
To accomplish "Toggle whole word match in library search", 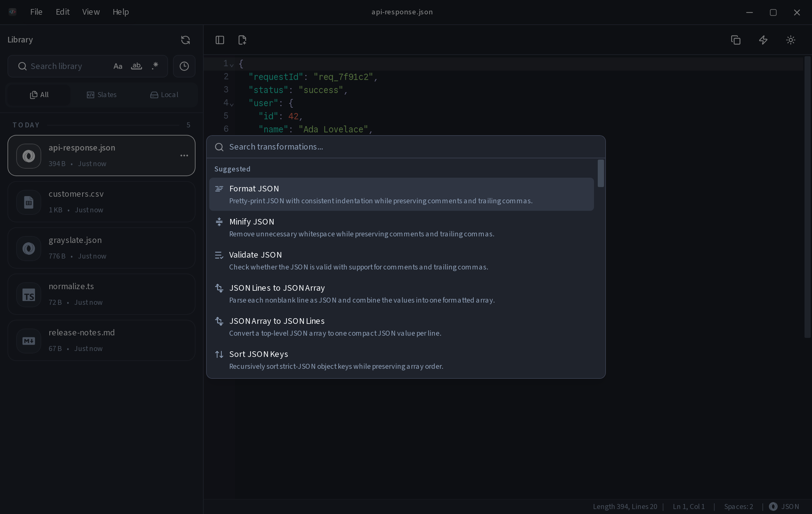I will (x=136, y=66).
